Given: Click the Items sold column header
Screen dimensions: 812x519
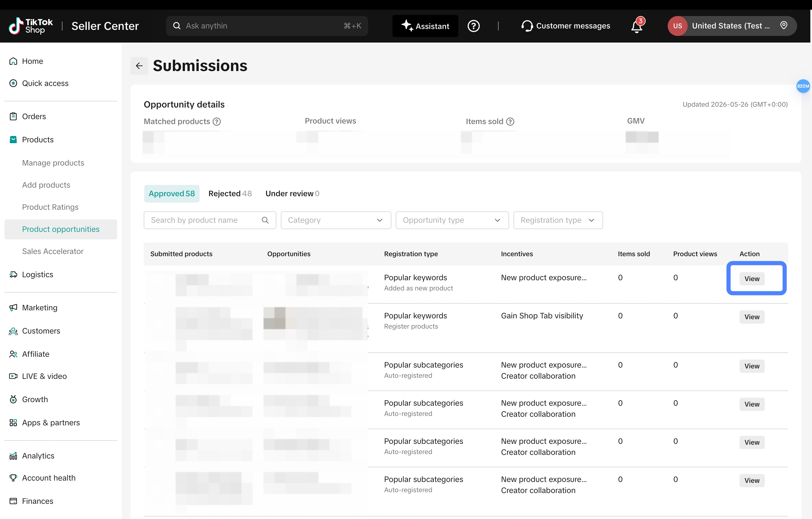Looking at the screenshot, I should pos(634,254).
